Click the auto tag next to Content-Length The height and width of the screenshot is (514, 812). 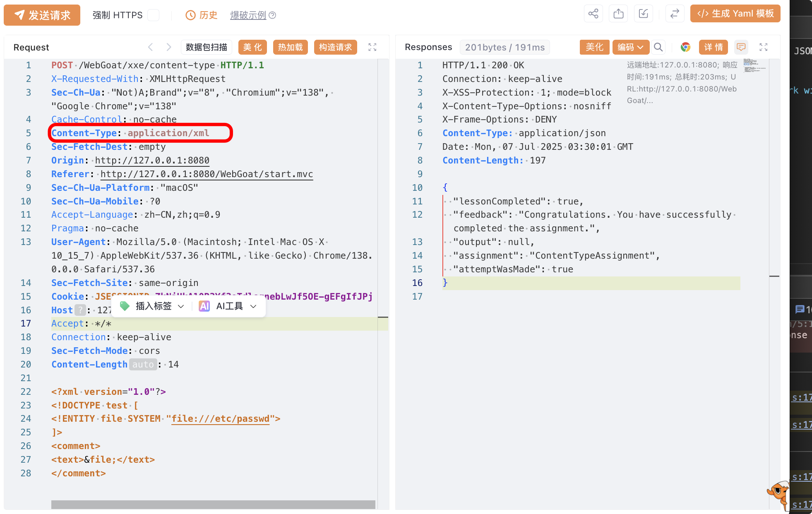(x=143, y=365)
